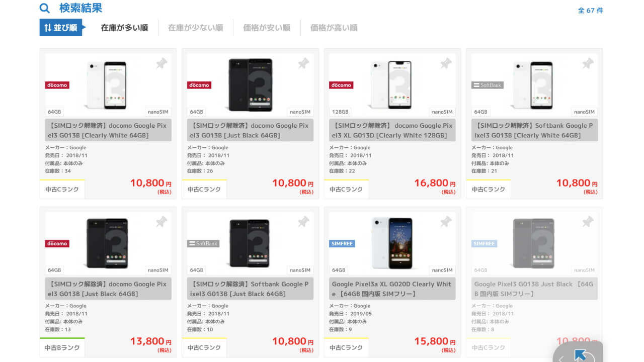This screenshot has width=644, height=362.
Task: Pin the Google Pixel3a XL Clearly White
Action: [x=445, y=222]
